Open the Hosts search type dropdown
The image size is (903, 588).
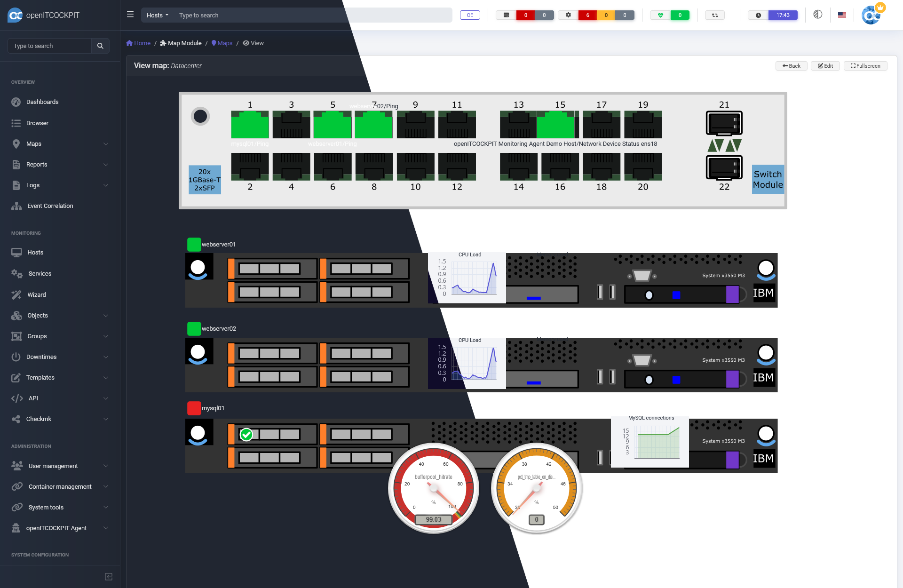coord(157,15)
